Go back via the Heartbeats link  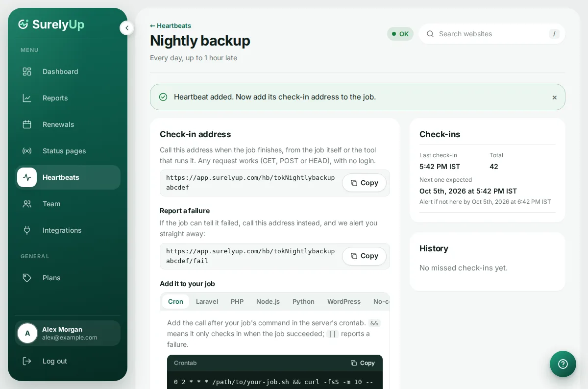pos(171,25)
